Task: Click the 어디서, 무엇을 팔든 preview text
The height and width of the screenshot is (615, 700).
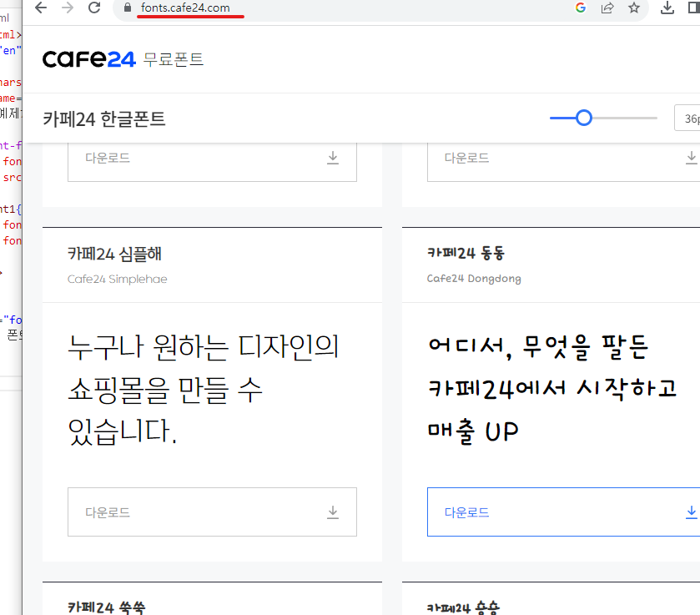Action: (538, 347)
